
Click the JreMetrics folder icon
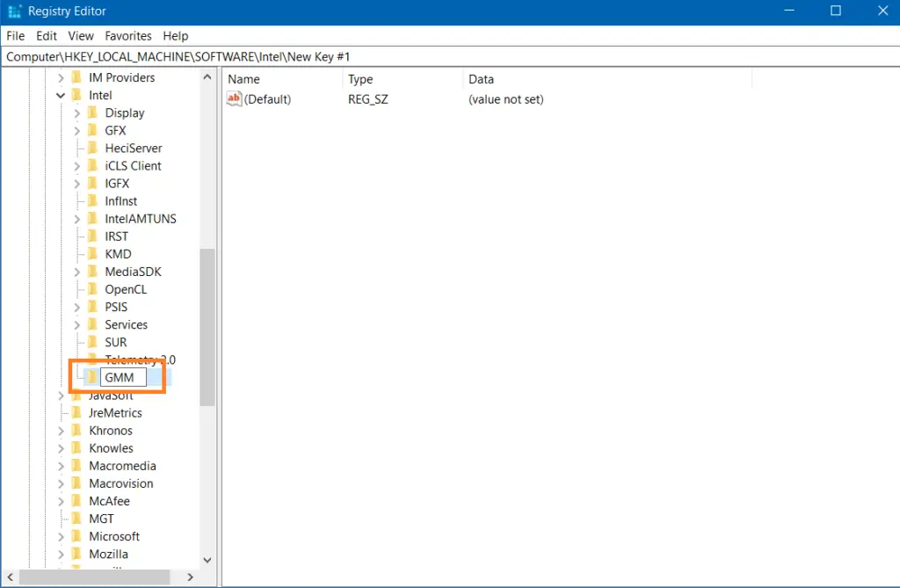76,412
